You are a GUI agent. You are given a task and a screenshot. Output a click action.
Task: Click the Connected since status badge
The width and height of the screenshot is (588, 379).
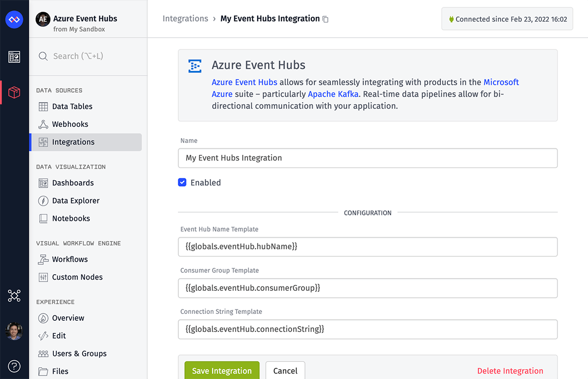click(x=507, y=19)
